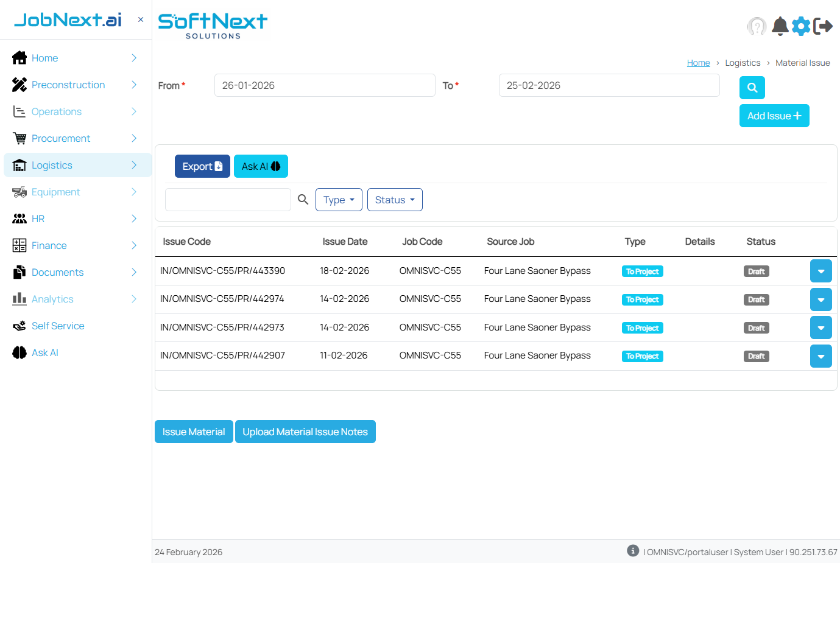Open the Documents file icon
The width and height of the screenshot is (840, 630).
click(19, 272)
